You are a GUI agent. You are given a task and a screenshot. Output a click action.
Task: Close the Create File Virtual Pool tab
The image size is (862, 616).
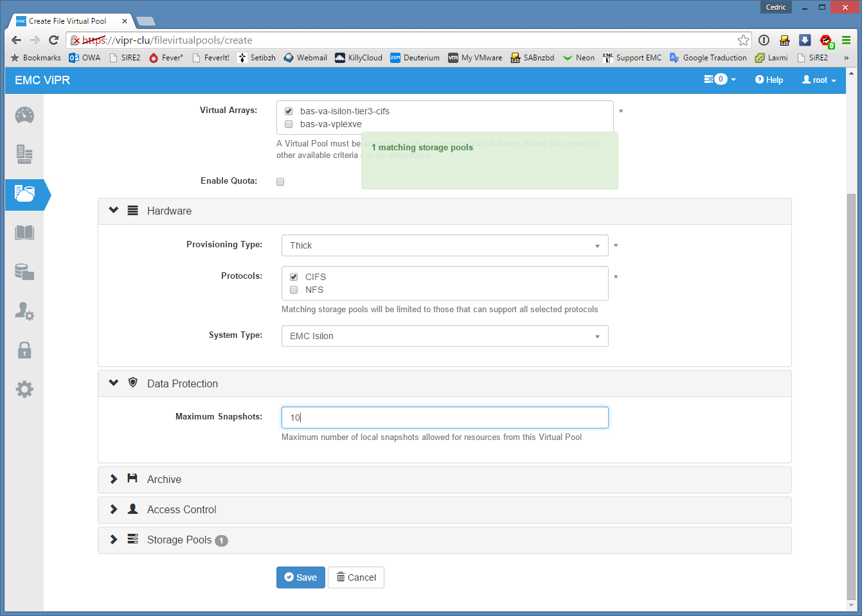(125, 21)
